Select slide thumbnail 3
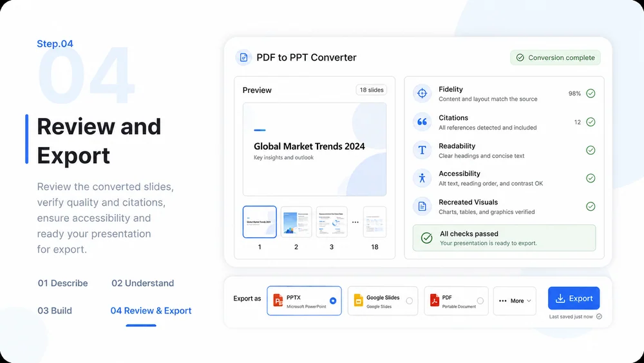644x363 pixels. pyautogui.click(x=332, y=222)
